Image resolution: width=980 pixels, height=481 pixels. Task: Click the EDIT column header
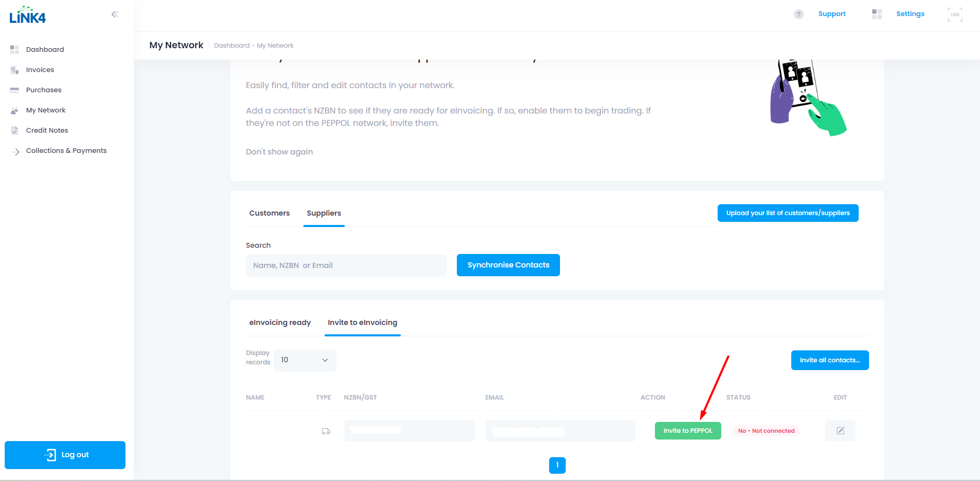(840, 398)
